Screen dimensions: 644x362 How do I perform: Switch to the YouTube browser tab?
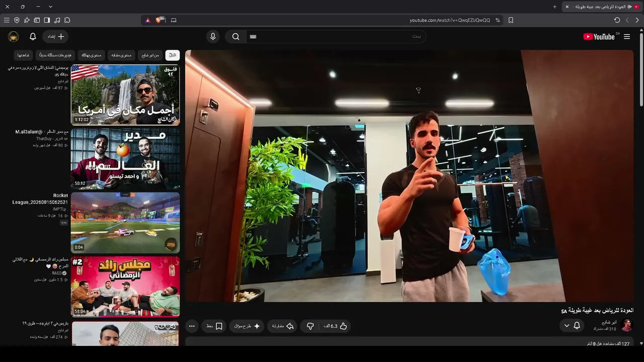603,7
